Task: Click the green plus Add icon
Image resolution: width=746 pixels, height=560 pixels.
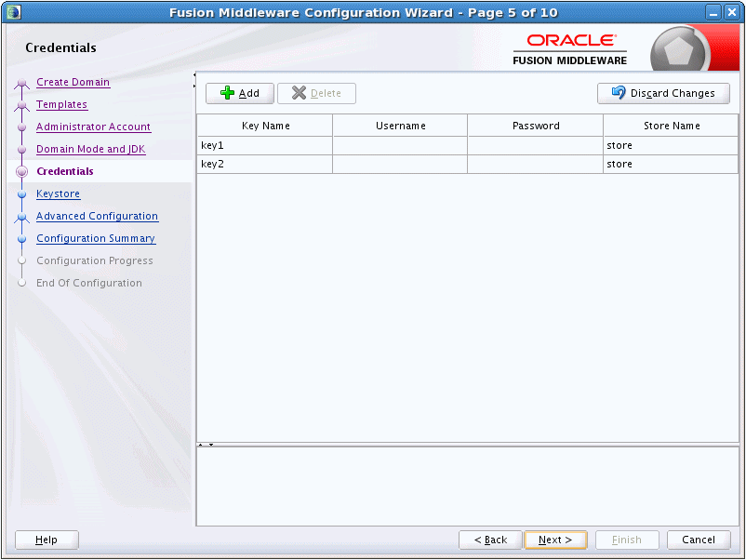Action: 227,93
